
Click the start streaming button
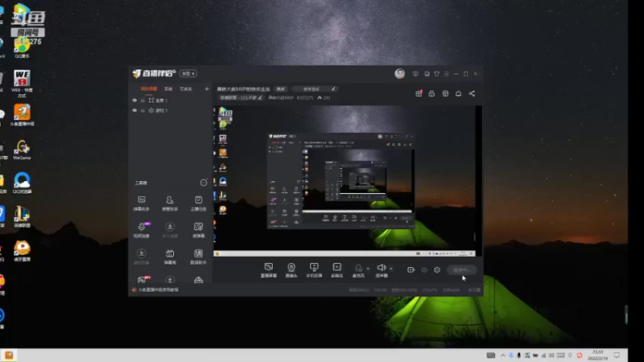pyautogui.click(x=461, y=269)
